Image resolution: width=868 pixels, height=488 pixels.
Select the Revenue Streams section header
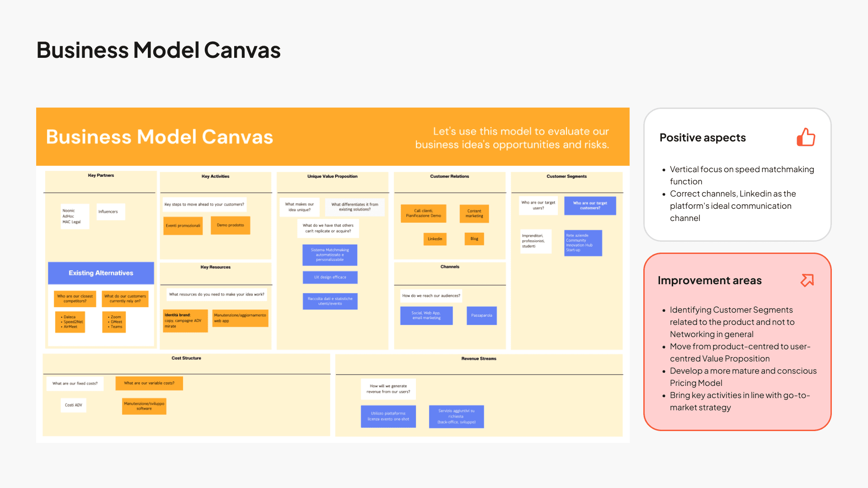[x=479, y=359]
